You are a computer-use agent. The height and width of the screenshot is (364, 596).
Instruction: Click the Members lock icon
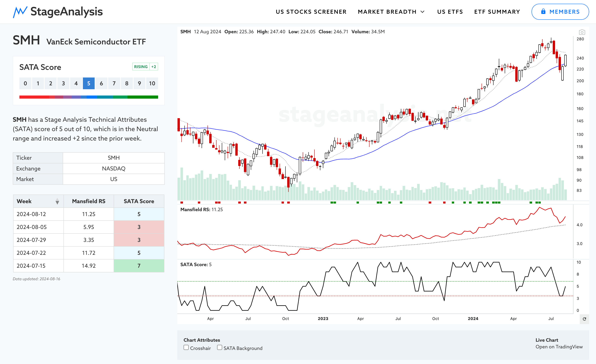543,12
